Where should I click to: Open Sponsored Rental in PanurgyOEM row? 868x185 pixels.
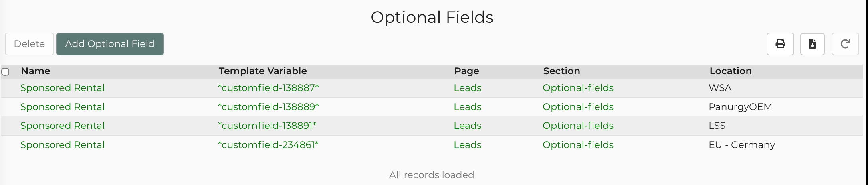pos(62,107)
